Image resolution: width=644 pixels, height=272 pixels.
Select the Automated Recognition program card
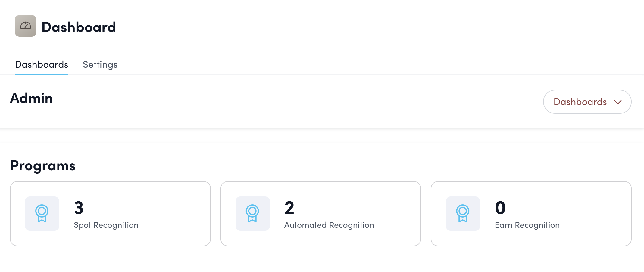click(392, 214)
